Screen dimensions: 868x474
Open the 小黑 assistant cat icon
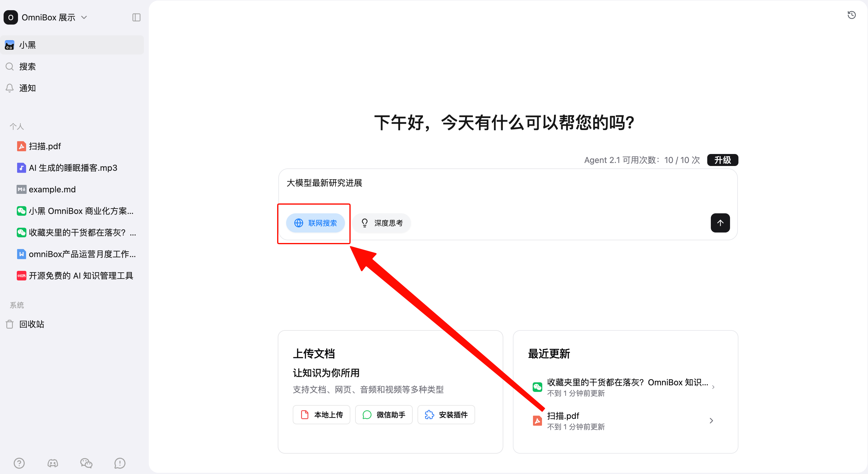click(x=9, y=45)
